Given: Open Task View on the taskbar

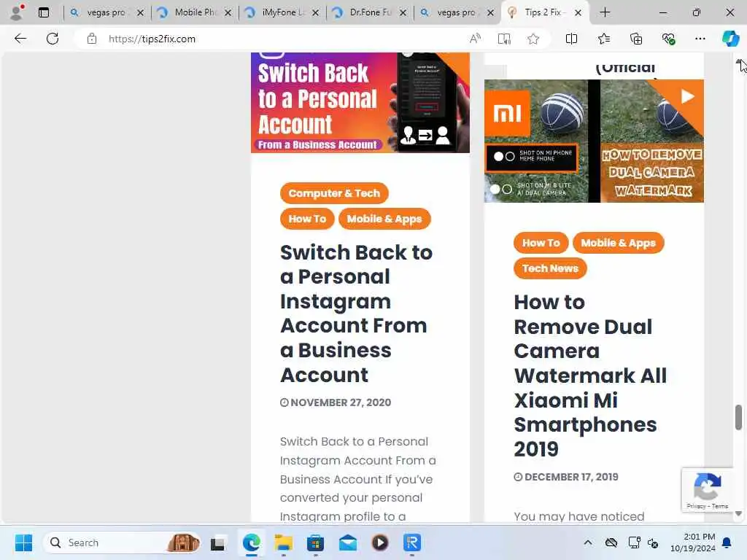Looking at the screenshot, I should click(x=217, y=542).
